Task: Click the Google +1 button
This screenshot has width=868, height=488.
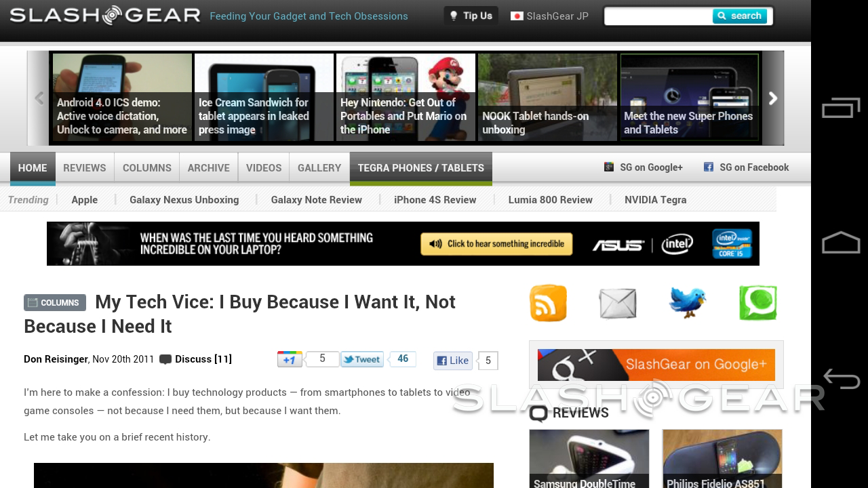Action: 290,359
